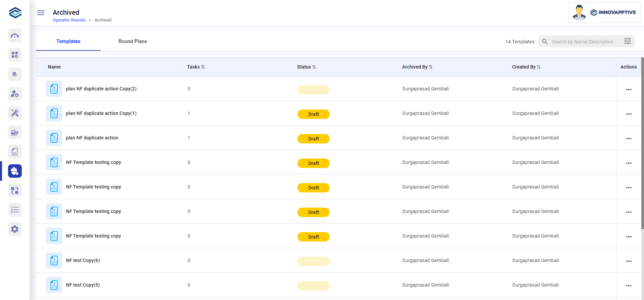This screenshot has height=300, width=644.
Task: Click Draft status badge for plan NF duplicate action
Action: tap(313, 139)
